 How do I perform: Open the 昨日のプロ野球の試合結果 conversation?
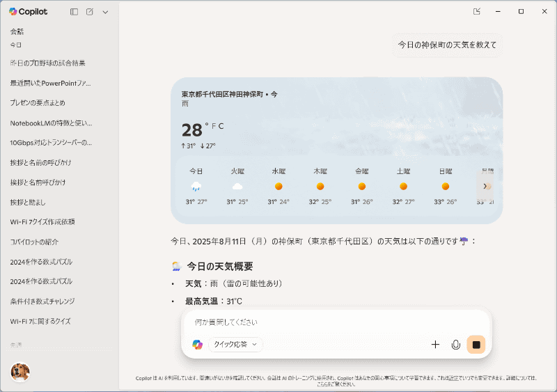[x=47, y=63]
